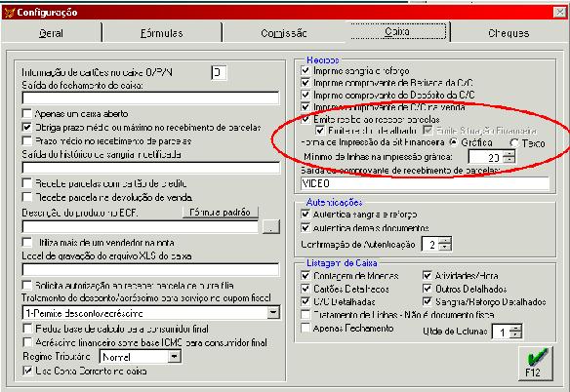Toggle Sangria/Reforço Detalhados checkbox
This screenshot has width=570, height=392.
coord(427,301)
